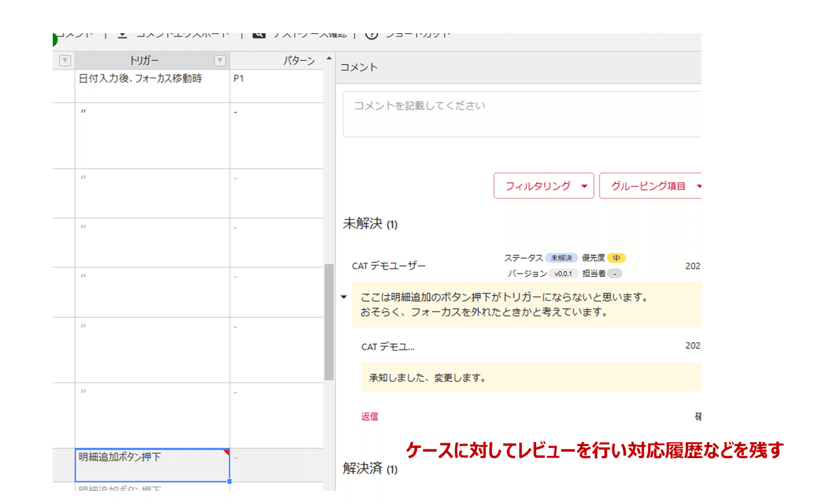
Task: Click the grid scrollbar's up arrow
Action: pos(329,58)
